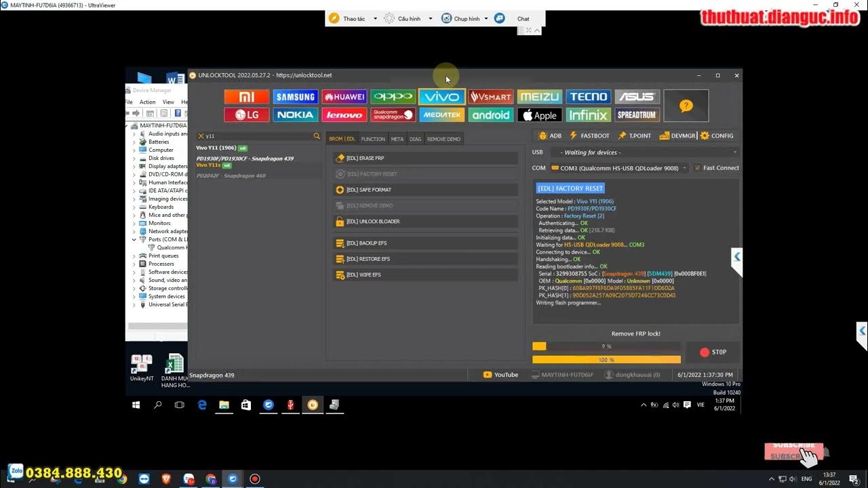Switch to the REMOVE DEMO tab

tap(443, 139)
